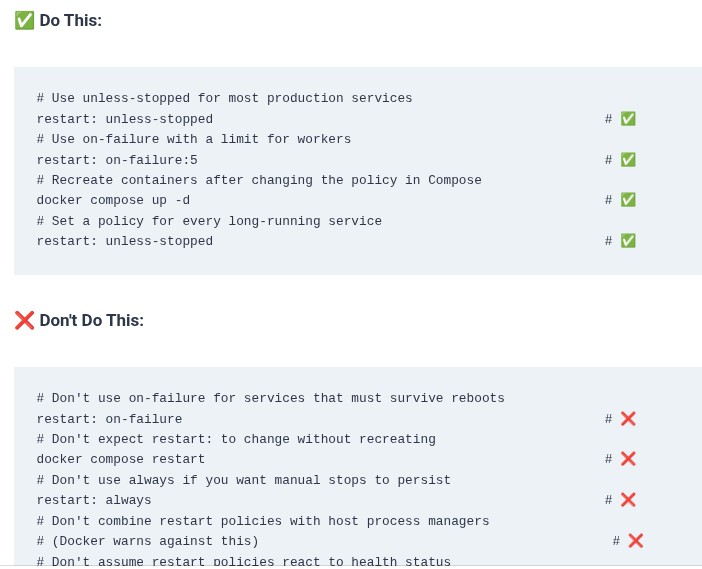
Task: Click the red cross beside restart: always
Action: [628, 500]
